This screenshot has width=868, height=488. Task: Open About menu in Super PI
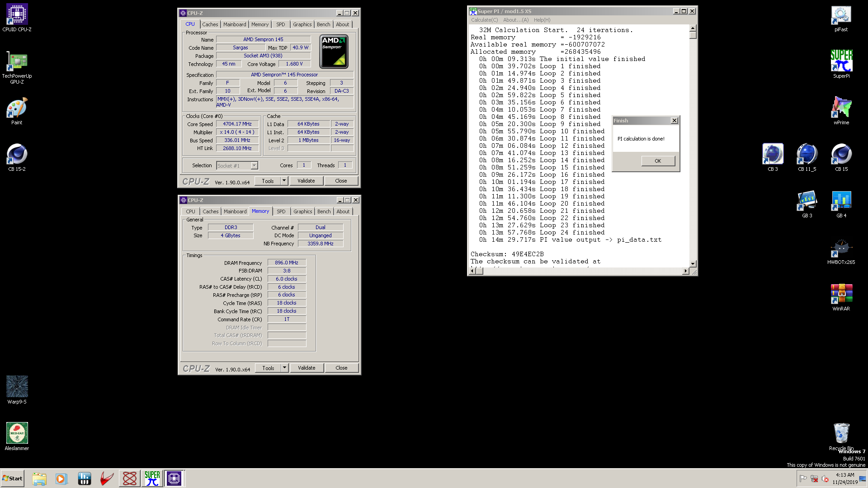click(516, 20)
